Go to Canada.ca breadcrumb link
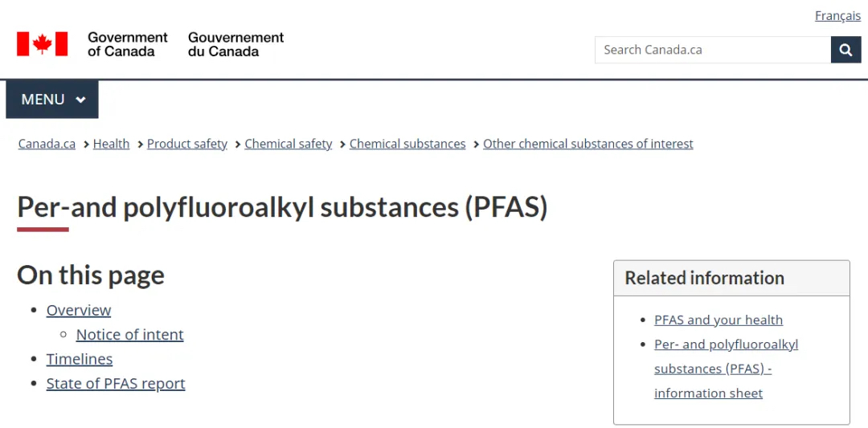Screen dimensions: 868x428 click(x=47, y=144)
